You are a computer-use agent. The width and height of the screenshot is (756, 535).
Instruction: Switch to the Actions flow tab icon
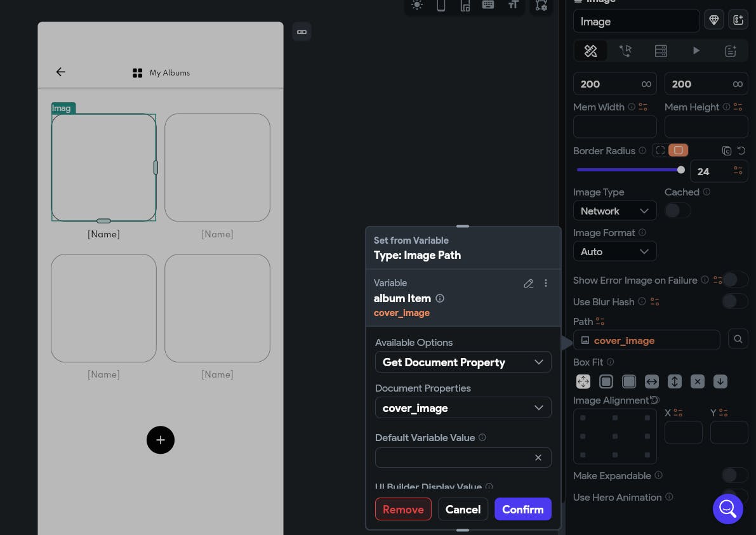point(625,51)
